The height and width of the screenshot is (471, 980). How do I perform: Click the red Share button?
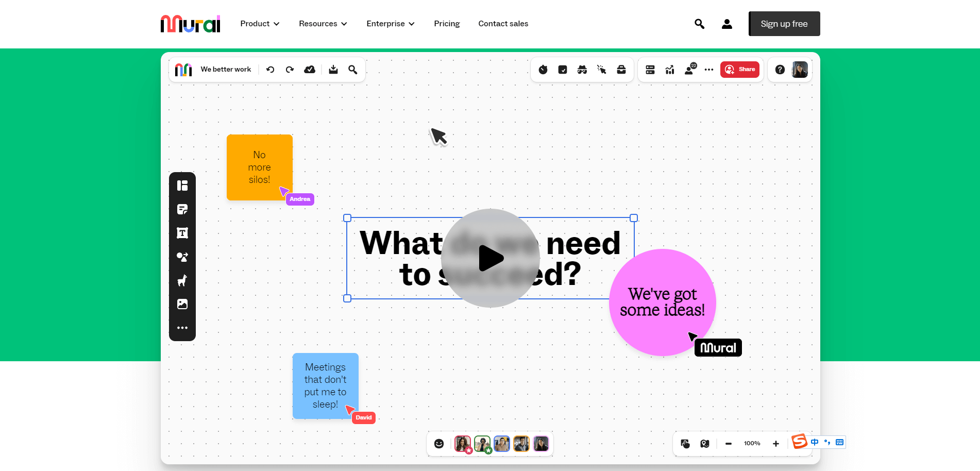click(x=740, y=70)
